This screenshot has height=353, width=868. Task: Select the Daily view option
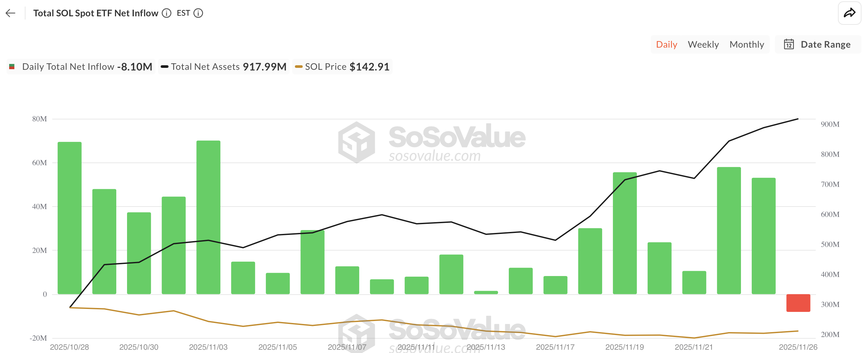pos(666,44)
